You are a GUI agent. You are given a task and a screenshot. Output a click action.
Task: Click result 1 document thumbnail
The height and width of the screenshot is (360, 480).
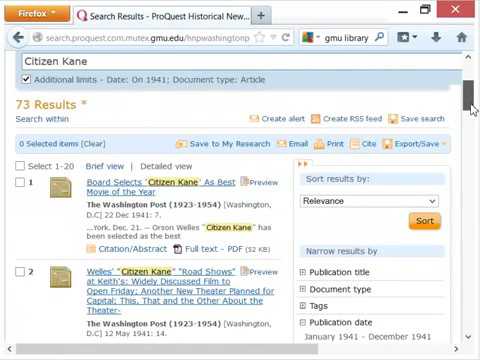click(60, 187)
